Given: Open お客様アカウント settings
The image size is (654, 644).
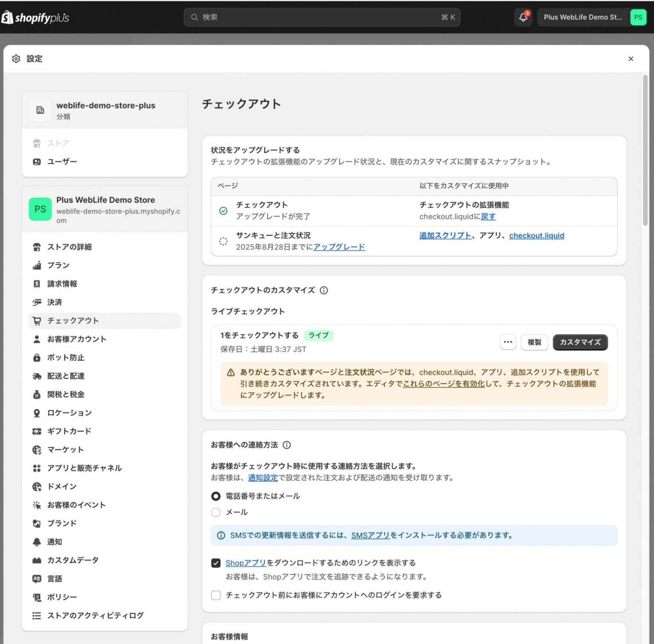Looking at the screenshot, I should [77, 339].
